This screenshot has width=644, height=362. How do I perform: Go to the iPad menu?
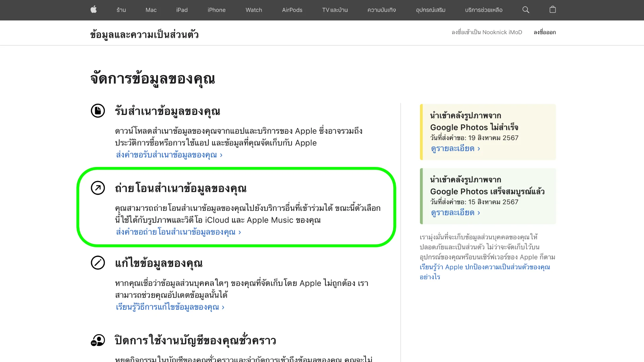182,10
